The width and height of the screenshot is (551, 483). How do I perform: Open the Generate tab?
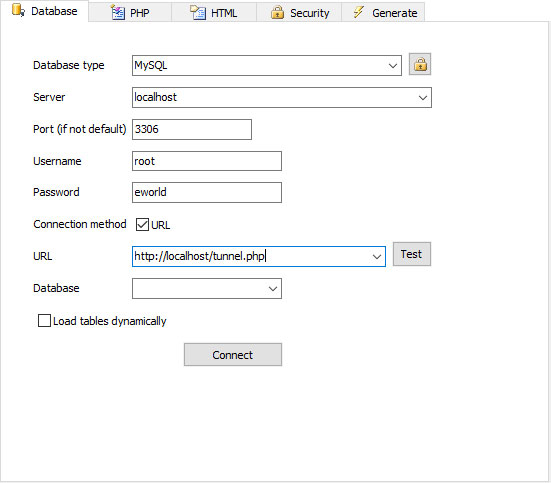[383, 12]
